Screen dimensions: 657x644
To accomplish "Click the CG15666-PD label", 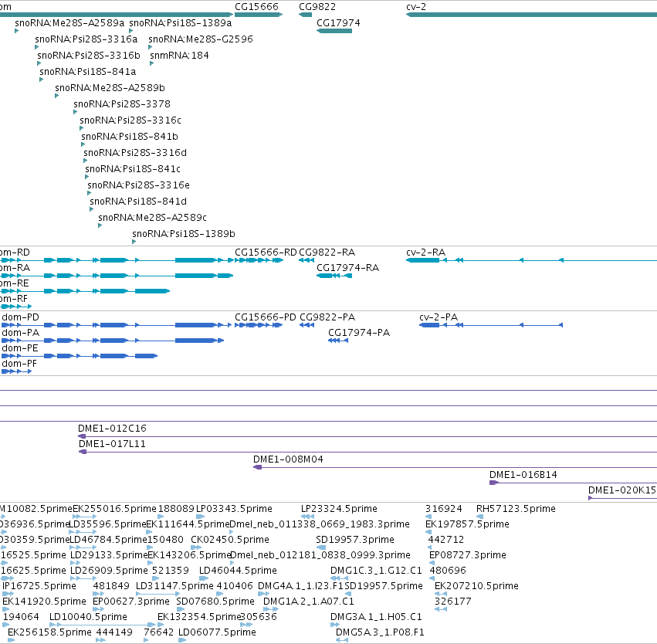I will point(266,317).
